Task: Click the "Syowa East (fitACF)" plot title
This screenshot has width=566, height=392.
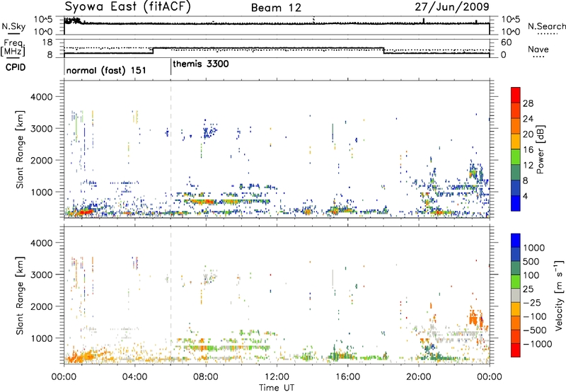Action: (127, 6)
